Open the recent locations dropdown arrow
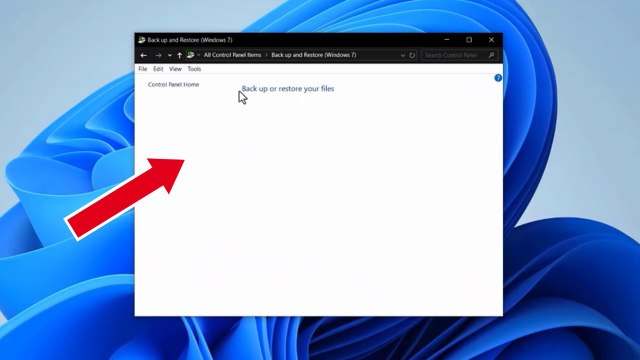Viewport: 640px width, 360px height. (170, 56)
